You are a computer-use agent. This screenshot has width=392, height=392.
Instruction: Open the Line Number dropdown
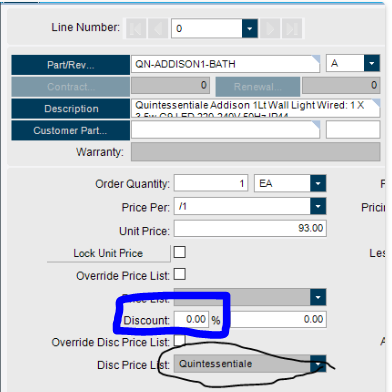(x=249, y=29)
